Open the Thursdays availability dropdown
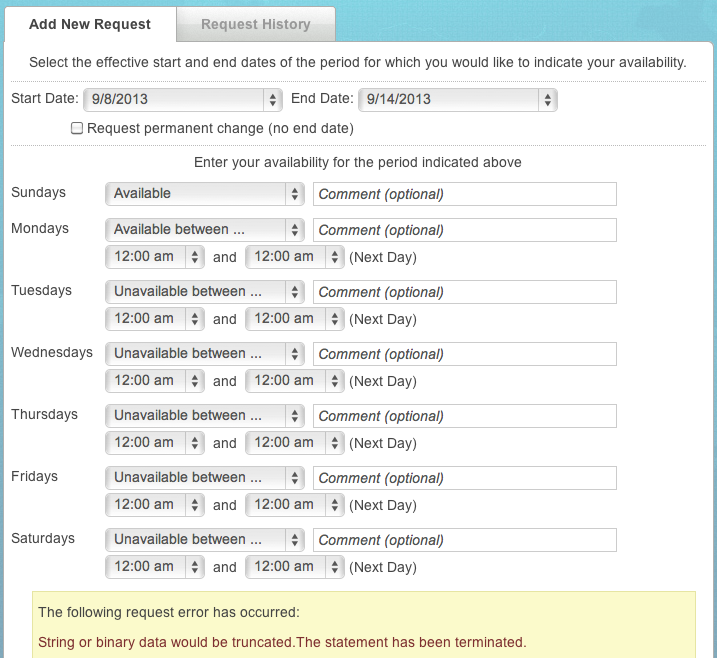This screenshot has width=717, height=658. (x=205, y=416)
